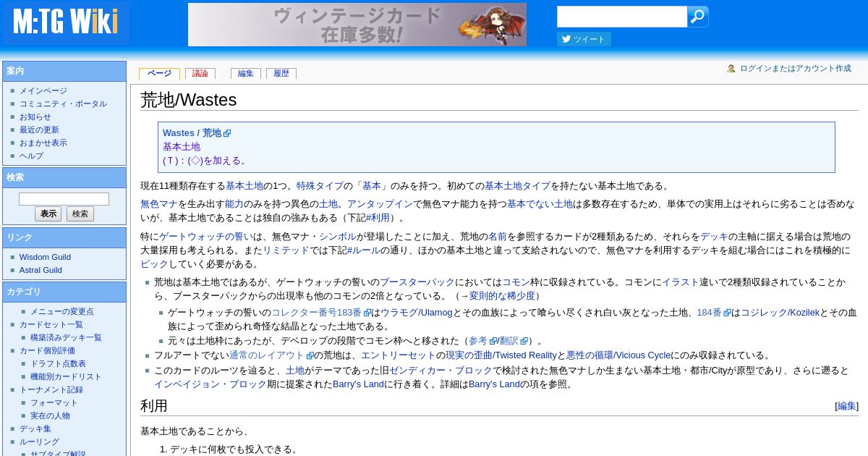Open 実在の人物 in sidebar

(50, 415)
